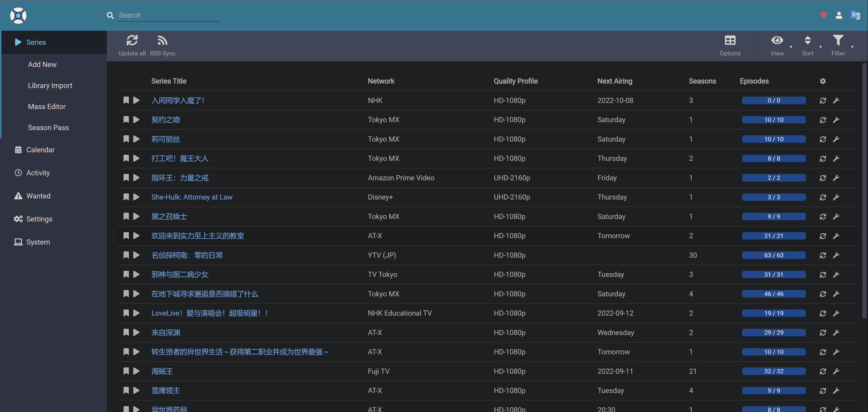Click the Update all refresh icon

pyautogui.click(x=132, y=40)
